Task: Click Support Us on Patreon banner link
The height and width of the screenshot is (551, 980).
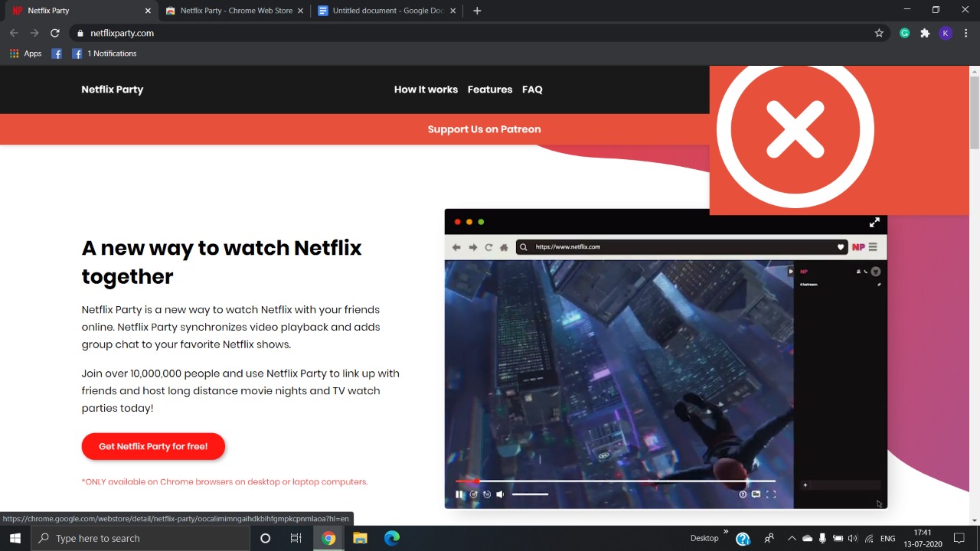Action: click(x=484, y=129)
